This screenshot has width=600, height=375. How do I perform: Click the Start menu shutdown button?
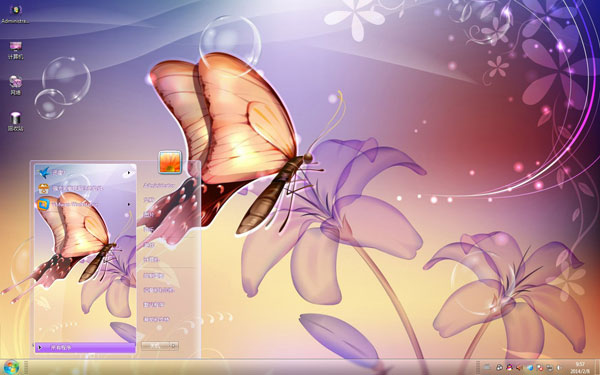click(x=155, y=346)
